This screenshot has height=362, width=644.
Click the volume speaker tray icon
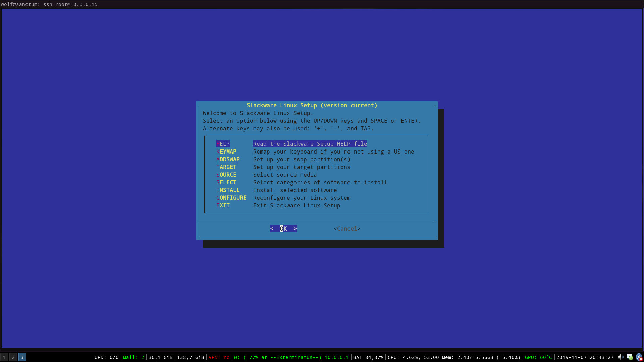(620, 357)
